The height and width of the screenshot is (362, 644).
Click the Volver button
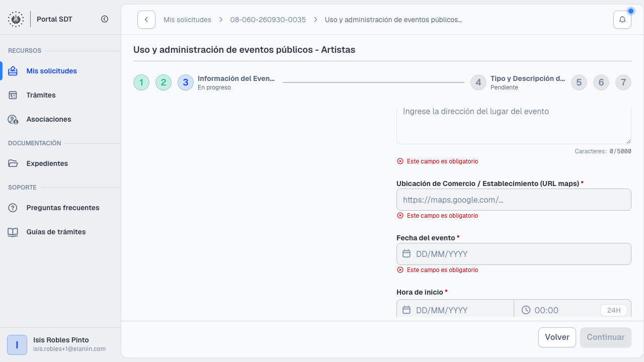[x=557, y=337]
